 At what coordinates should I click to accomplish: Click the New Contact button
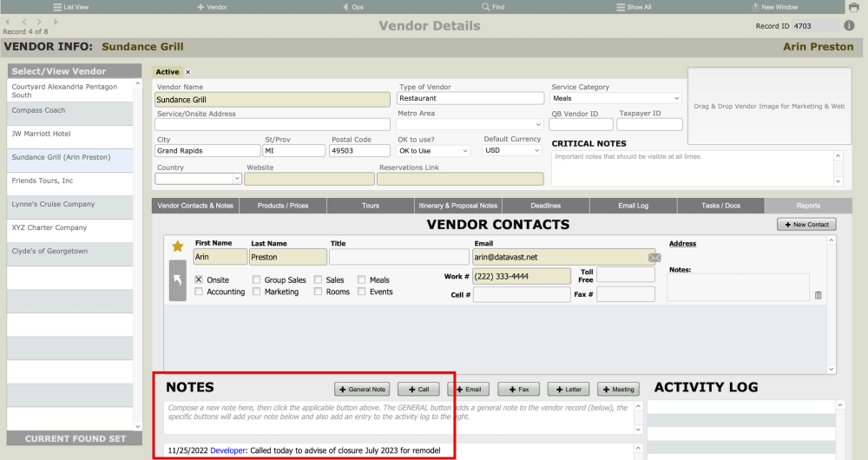coord(806,224)
